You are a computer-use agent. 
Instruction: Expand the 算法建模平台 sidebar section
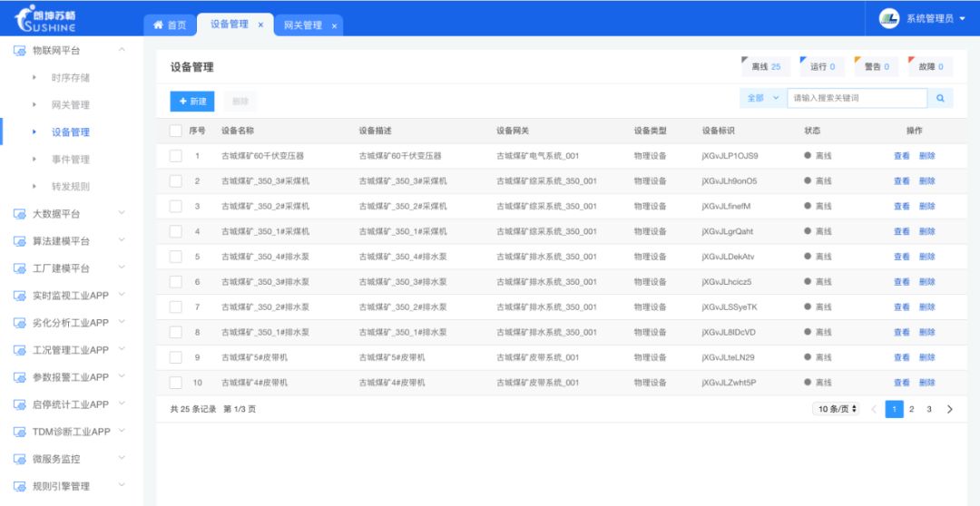pyautogui.click(x=70, y=241)
